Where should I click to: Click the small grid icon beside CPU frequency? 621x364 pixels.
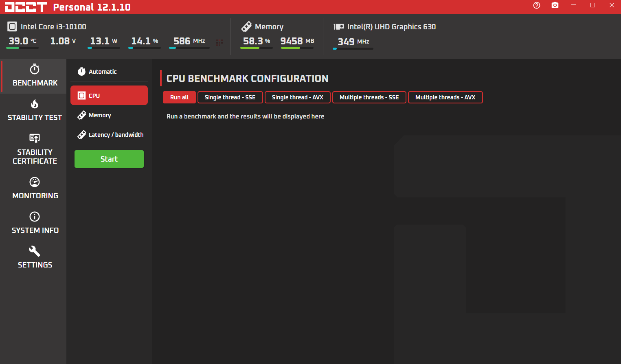tap(219, 42)
